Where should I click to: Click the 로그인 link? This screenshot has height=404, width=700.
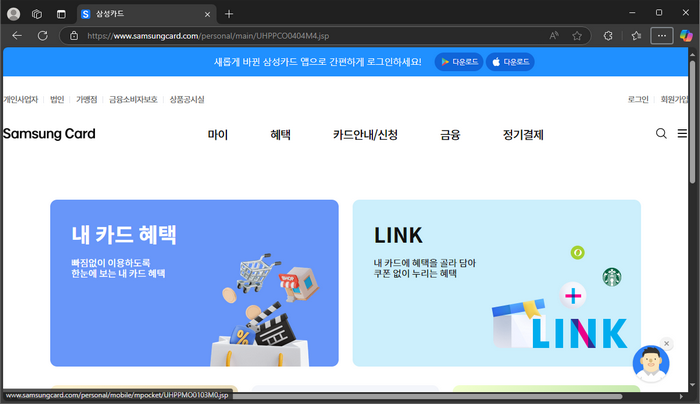638,100
